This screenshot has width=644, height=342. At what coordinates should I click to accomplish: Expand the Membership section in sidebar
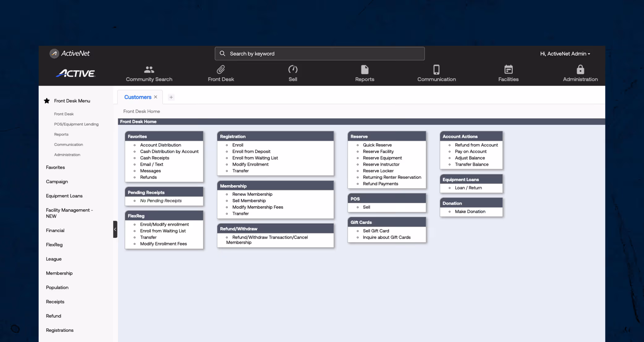(x=59, y=273)
